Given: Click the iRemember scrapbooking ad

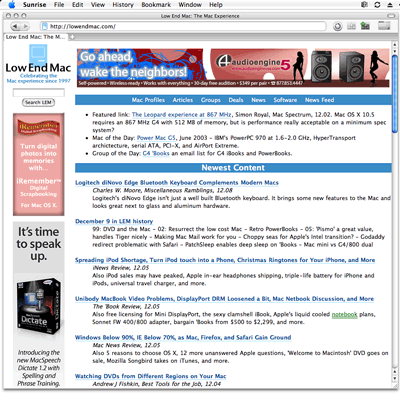Looking at the screenshot, I should point(39,164).
